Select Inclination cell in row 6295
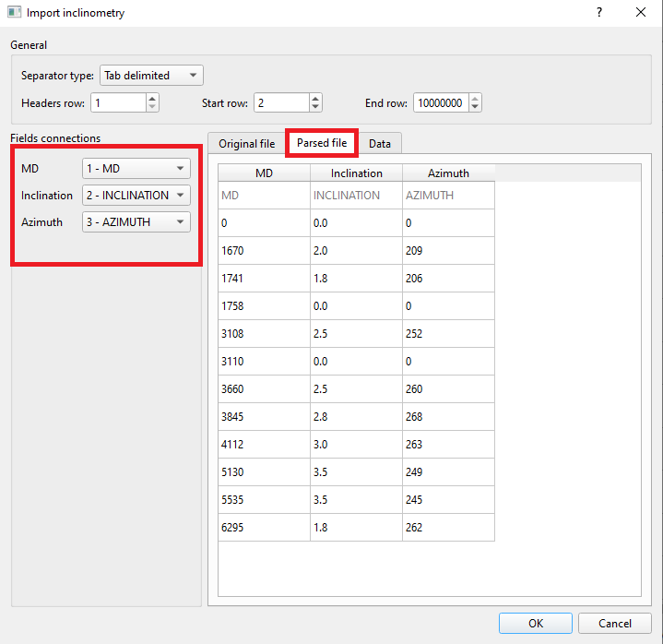The height and width of the screenshot is (644, 663). [357, 527]
